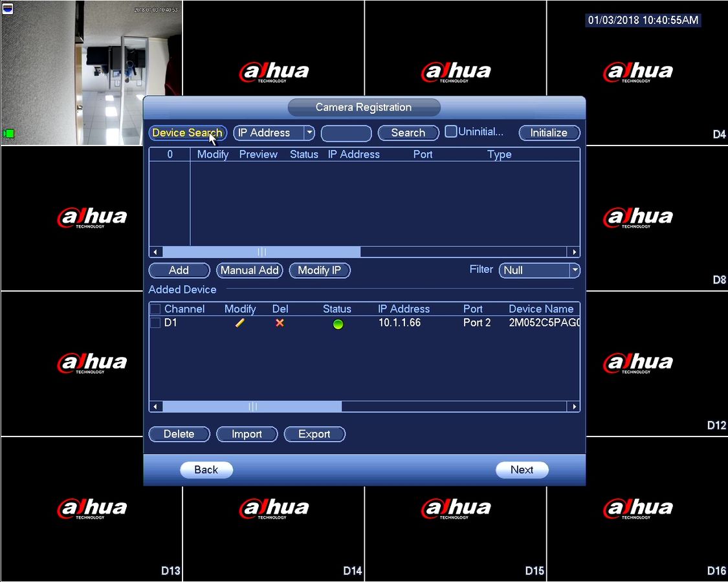Check the D1 channel row checkbox
Viewport: 728px width, 582px height.
point(155,323)
